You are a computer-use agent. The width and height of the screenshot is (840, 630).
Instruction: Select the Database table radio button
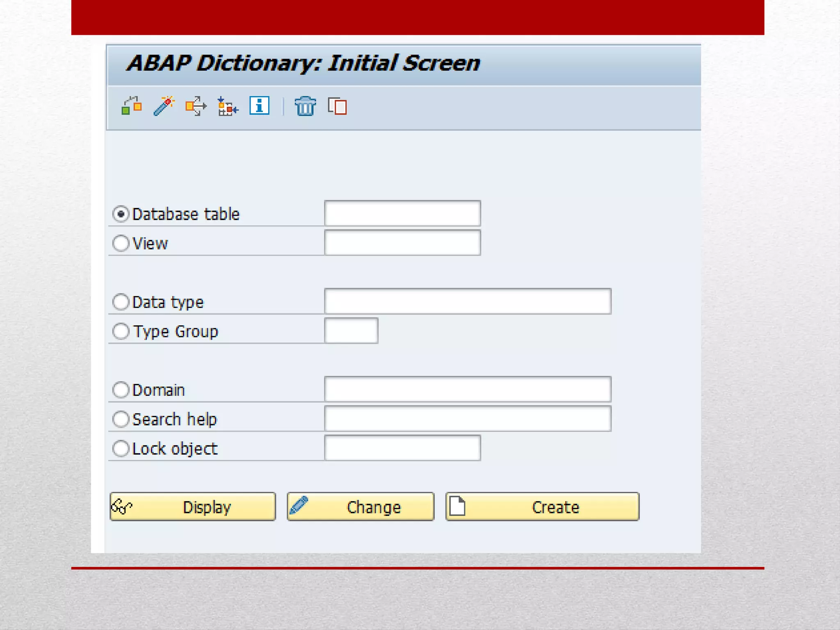[121, 214]
